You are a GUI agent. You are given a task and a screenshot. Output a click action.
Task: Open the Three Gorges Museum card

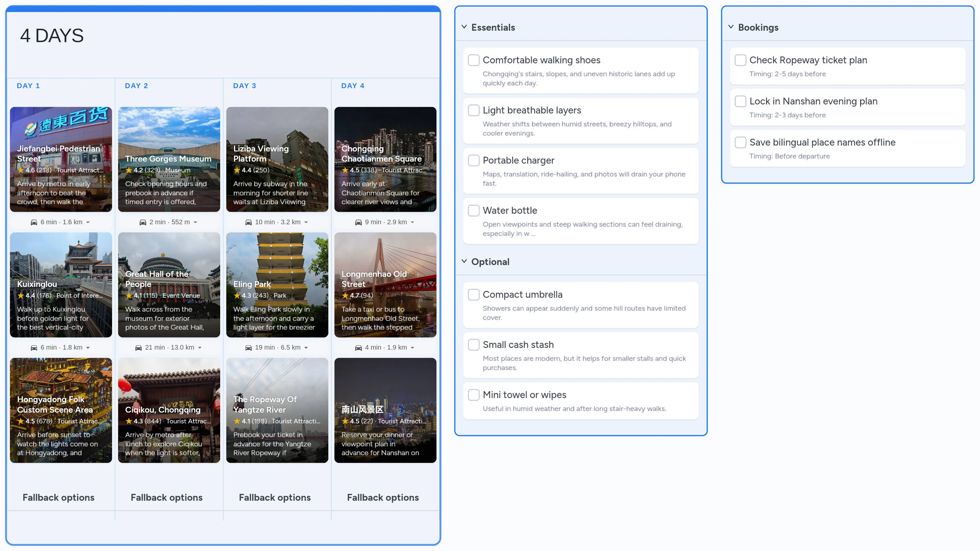click(x=169, y=159)
